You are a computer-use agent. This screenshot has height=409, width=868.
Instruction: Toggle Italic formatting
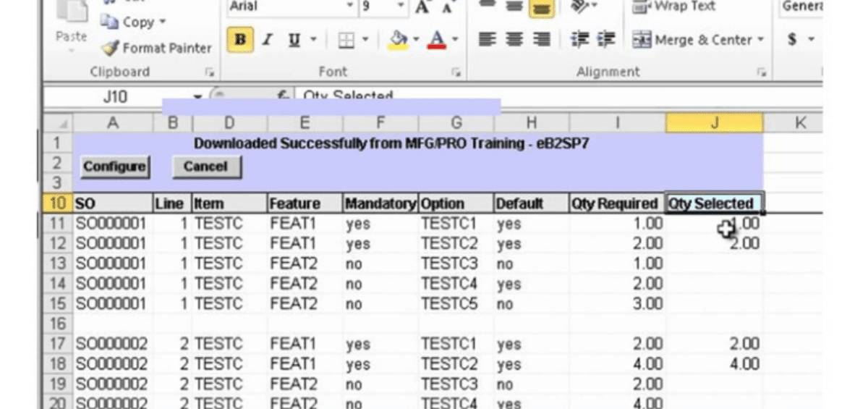[267, 41]
